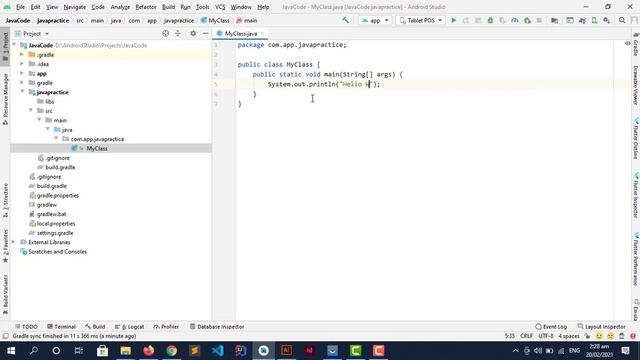This screenshot has width=640, height=360.
Task: Open SDK Manager icon in toolbar
Action: tap(607, 20)
